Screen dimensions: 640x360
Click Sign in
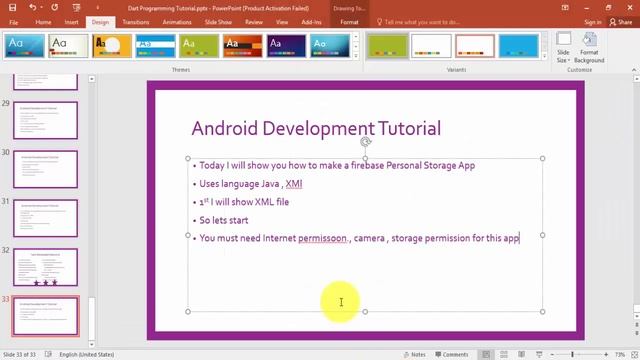point(593,22)
